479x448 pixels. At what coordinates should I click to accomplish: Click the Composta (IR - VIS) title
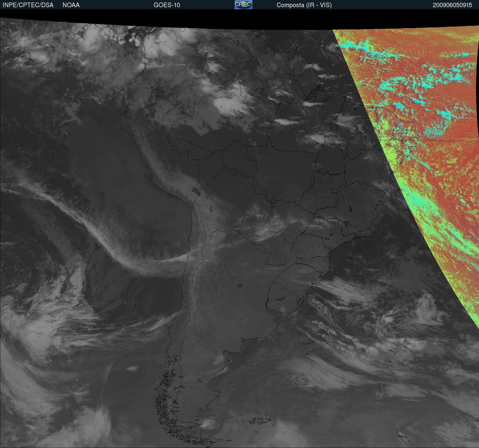tap(304, 5)
